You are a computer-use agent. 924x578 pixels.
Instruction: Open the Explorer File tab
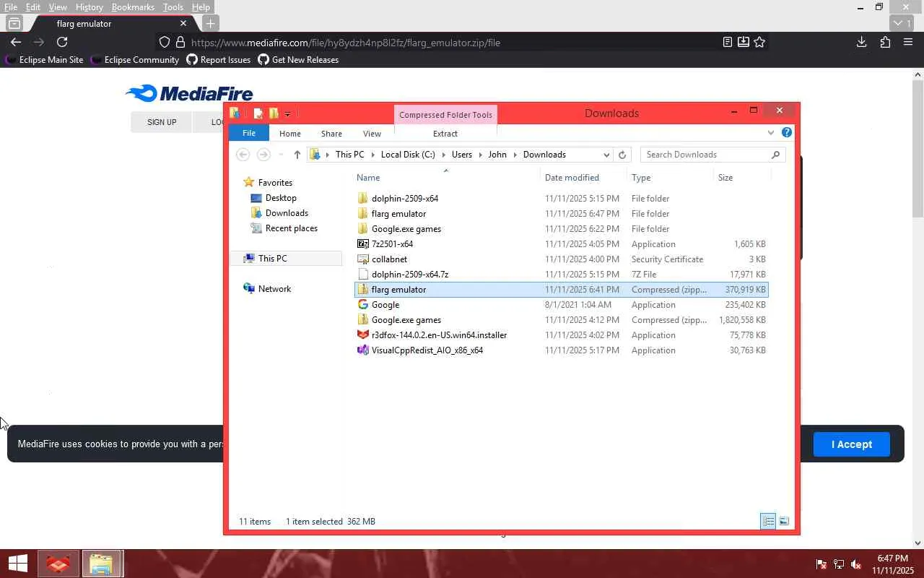249,133
